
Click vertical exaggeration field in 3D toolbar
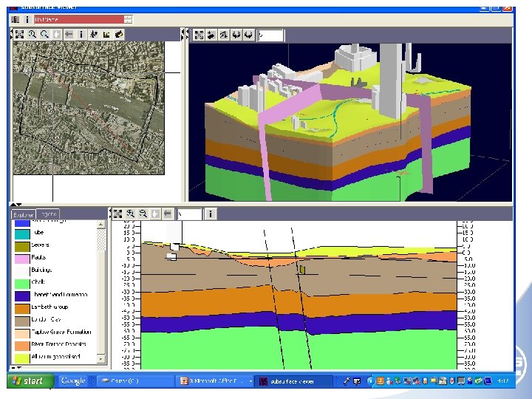coord(270,35)
